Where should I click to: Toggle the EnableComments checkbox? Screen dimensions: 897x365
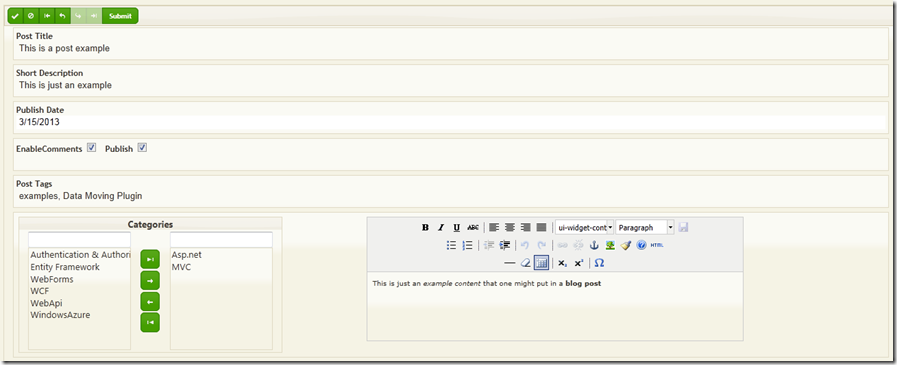pyautogui.click(x=92, y=148)
